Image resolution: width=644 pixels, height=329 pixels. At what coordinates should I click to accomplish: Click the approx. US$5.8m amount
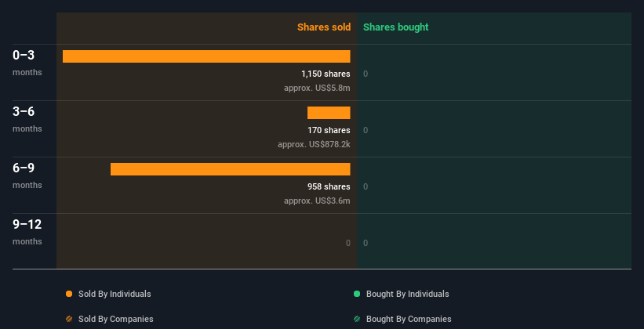click(317, 88)
